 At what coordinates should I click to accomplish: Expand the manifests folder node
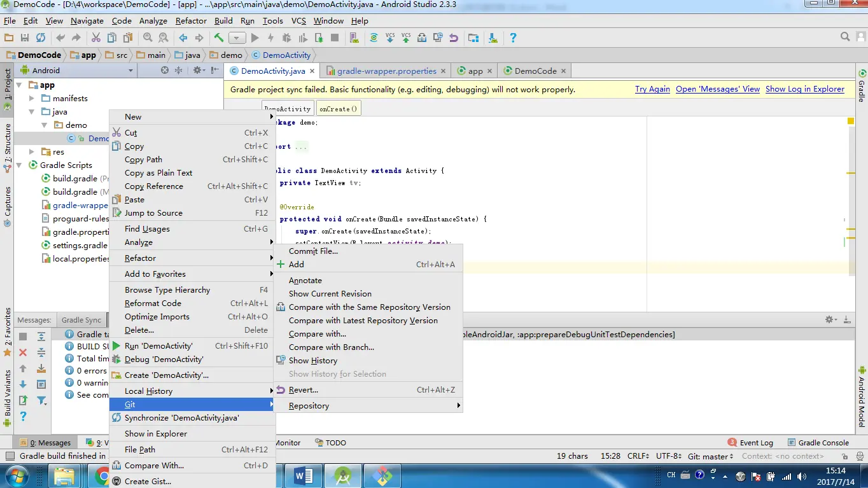32,98
